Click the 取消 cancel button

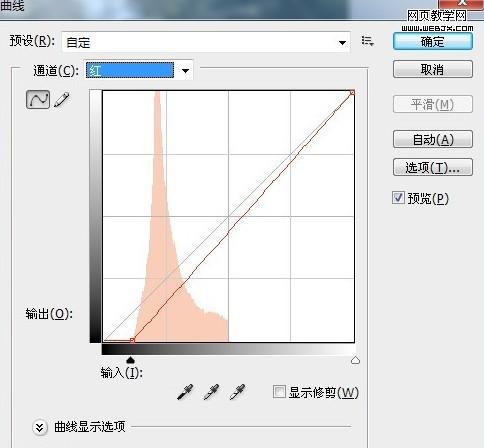(x=433, y=69)
